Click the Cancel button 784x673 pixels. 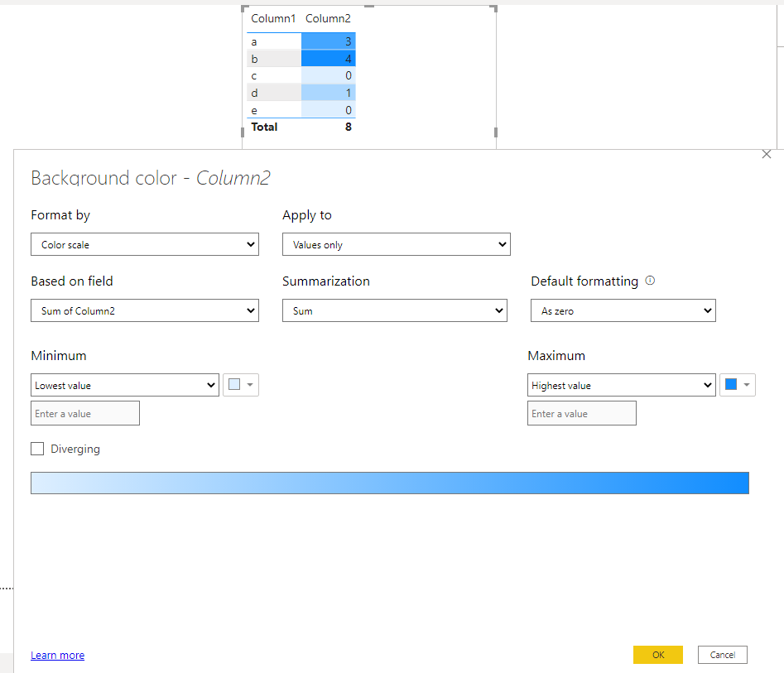pyautogui.click(x=723, y=655)
